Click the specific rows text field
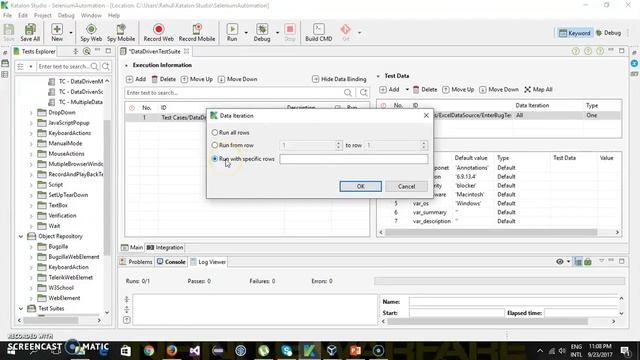640x360 pixels. [x=354, y=159]
